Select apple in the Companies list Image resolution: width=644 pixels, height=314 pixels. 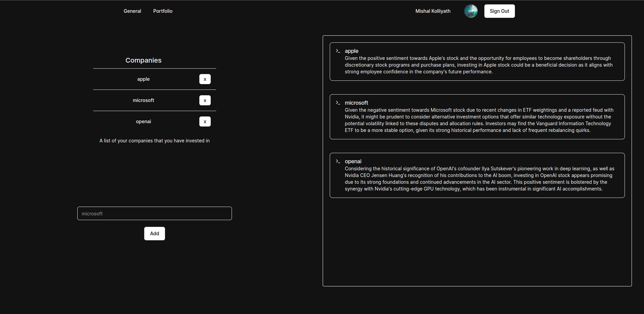point(144,79)
